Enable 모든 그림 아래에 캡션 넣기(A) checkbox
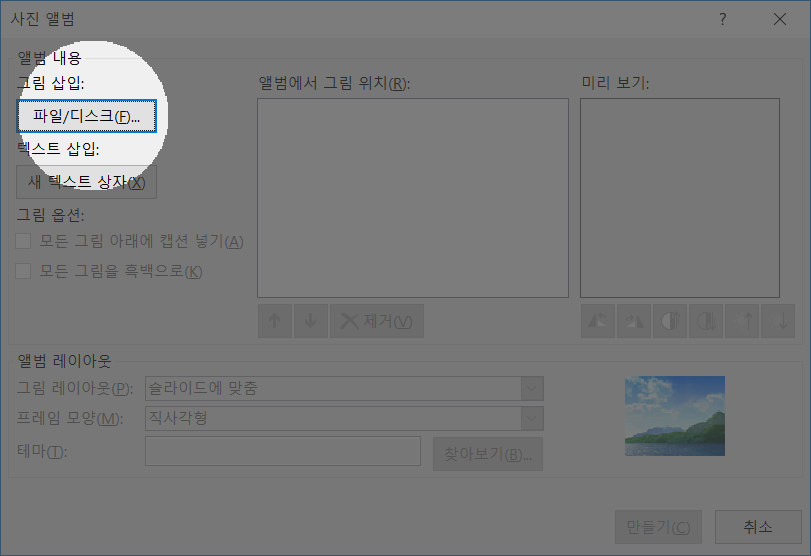811x556 pixels. (23, 241)
